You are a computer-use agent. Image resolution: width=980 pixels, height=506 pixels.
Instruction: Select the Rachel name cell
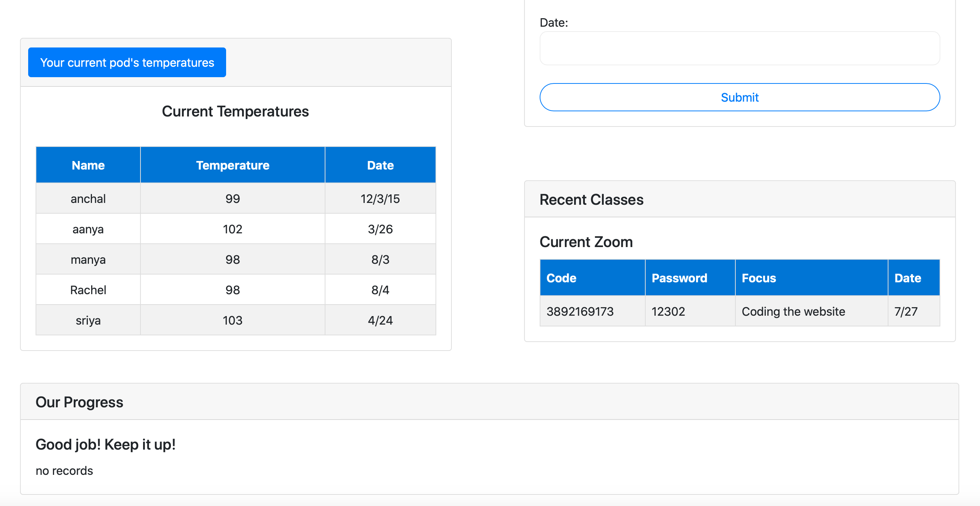click(88, 290)
